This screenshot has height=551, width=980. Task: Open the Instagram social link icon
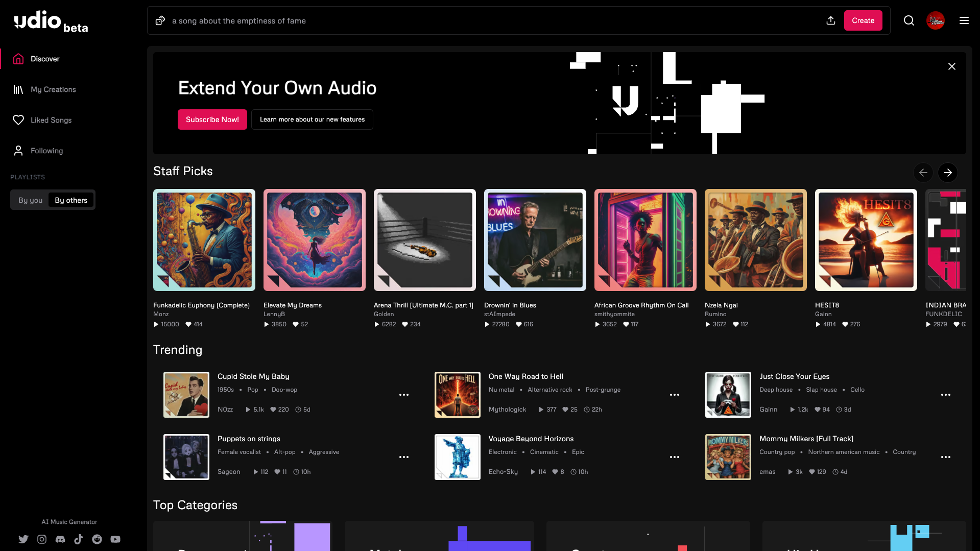tap(42, 539)
